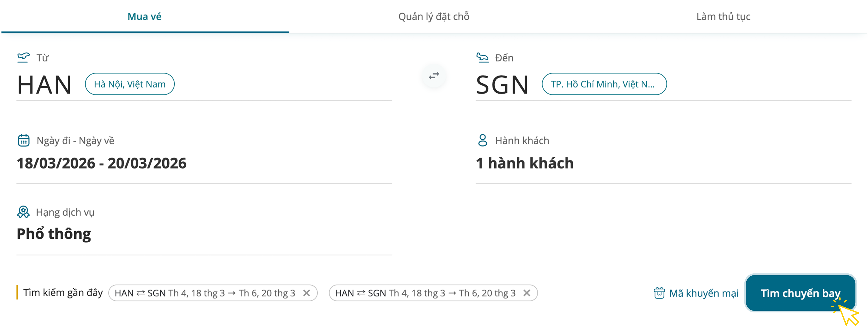868x326 pixels.
Task: Click the landing plane icon beside Đến
Action: 482,57
